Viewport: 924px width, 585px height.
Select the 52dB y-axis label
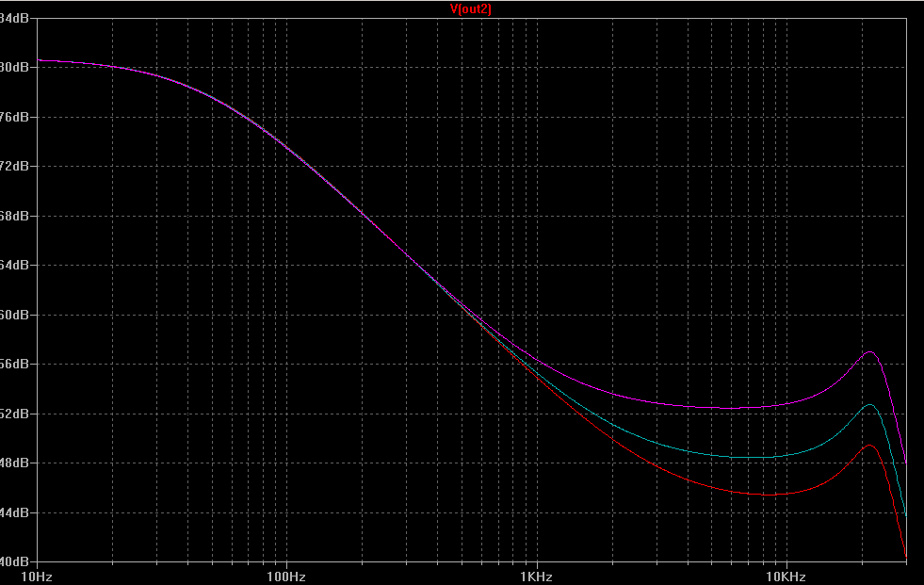[x=18, y=414]
